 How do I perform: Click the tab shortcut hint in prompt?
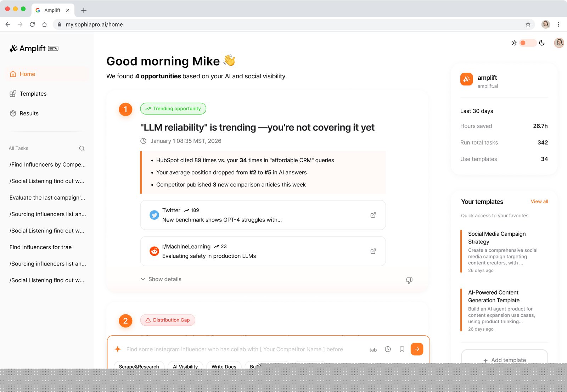click(373, 350)
